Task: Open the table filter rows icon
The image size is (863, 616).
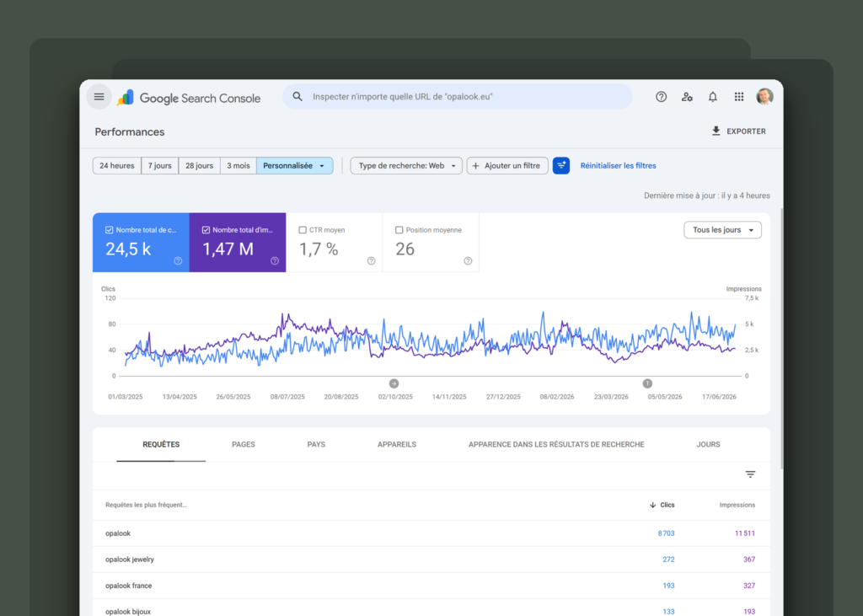Action: (750, 474)
